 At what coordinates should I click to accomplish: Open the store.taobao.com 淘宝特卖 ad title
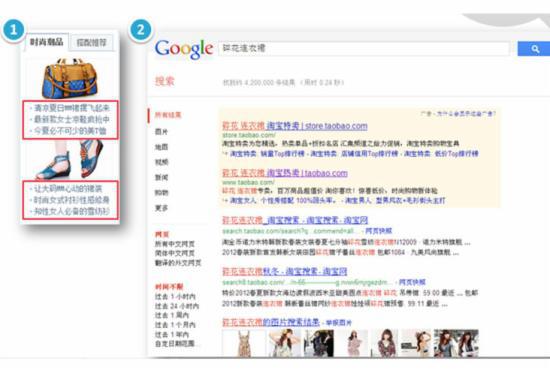coord(295,126)
